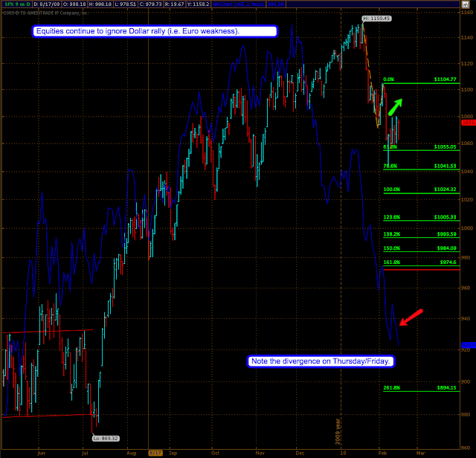
Task: Click the 880 price axis label
Action: [x=466, y=414]
